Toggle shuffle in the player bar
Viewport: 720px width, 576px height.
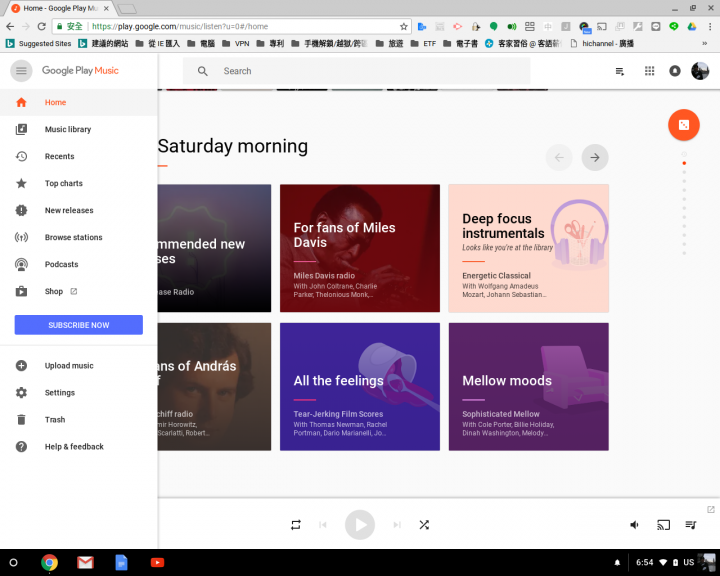pyautogui.click(x=424, y=525)
